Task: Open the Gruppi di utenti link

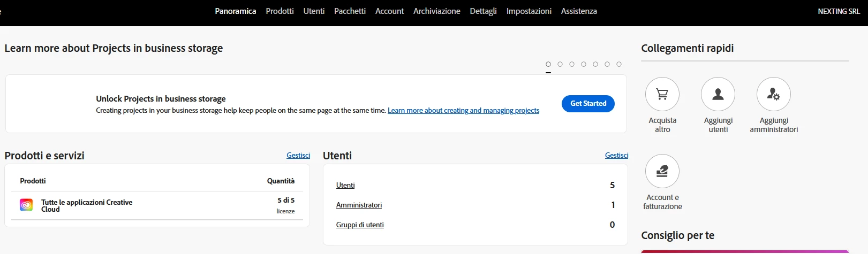Action: click(x=360, y=225)
